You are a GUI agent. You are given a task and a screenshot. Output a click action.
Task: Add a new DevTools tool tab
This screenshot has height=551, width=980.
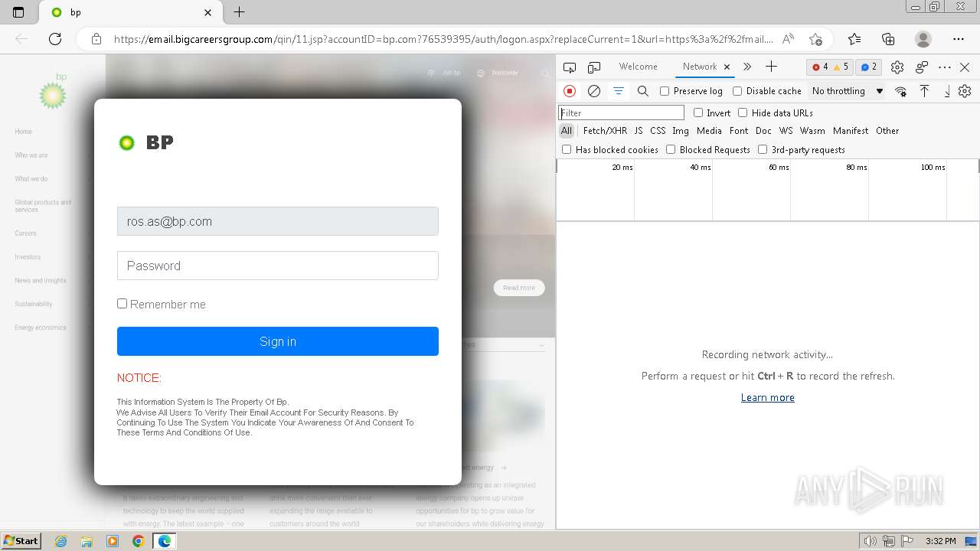pyautogui.click(x=771, y=67)
